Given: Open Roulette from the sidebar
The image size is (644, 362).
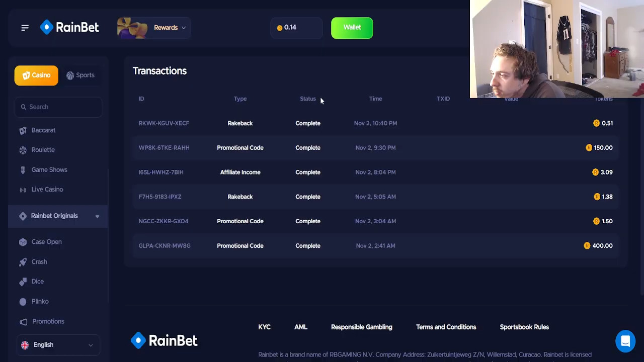Looking at the screenshot, I should tap(43, 150).
